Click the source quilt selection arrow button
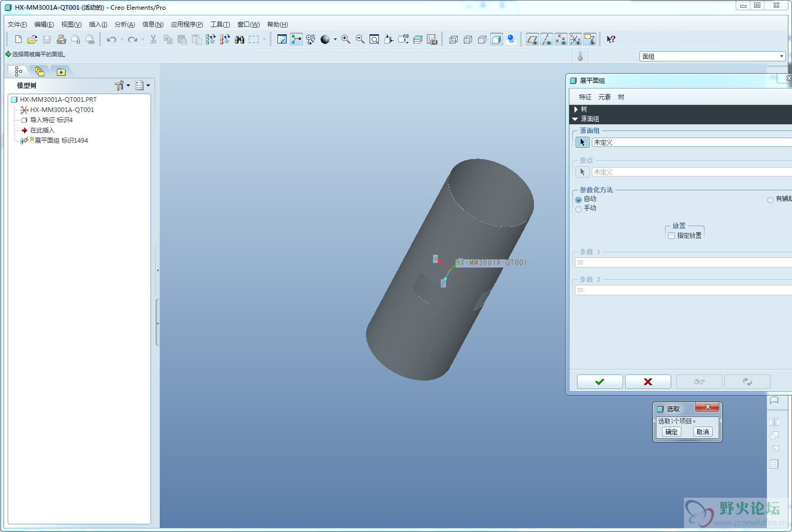 [582, 142]
